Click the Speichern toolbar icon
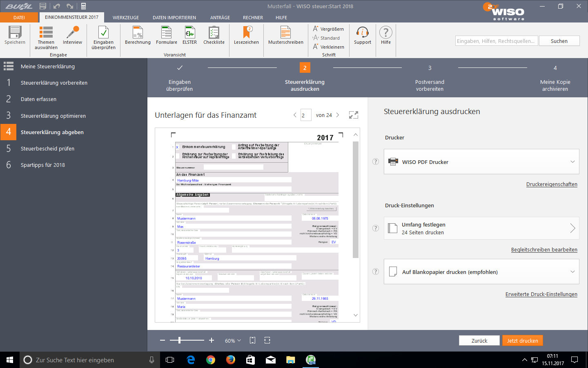The width and height of the screenshot is (588, 368). tap(15, 36)
